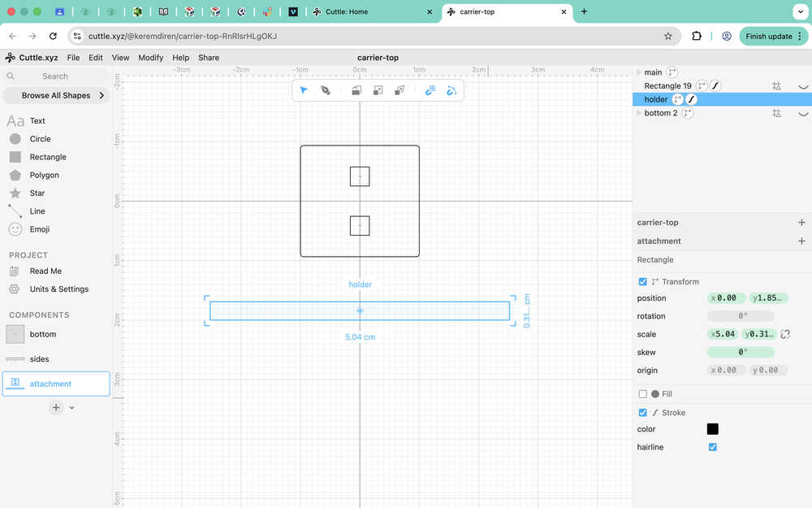Click the rotate transform tool icon
Screen dimensions: 812x508
[x=356, y=91]
